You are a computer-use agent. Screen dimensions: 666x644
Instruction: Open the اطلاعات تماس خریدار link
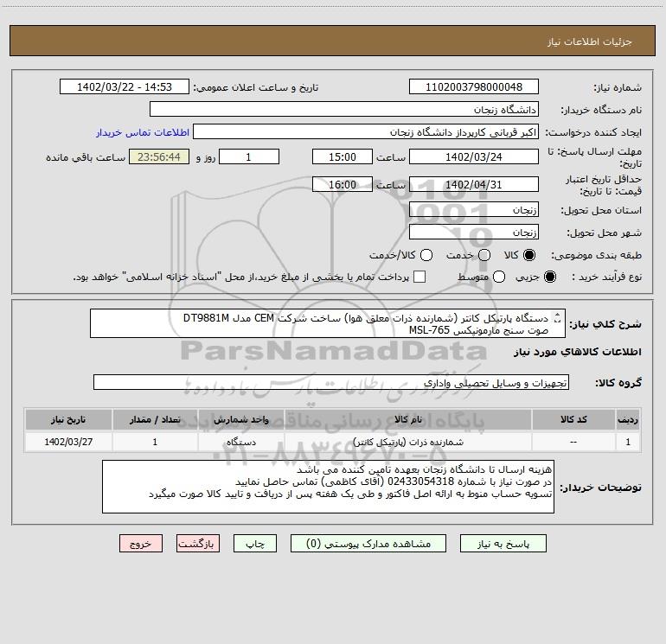pyautogui.click(x=143, y=132)
